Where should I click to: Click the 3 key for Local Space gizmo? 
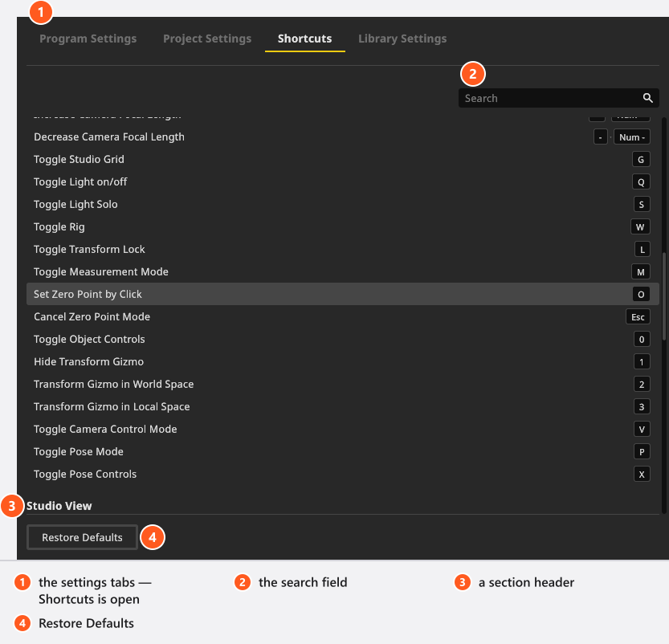click(642, 407)
